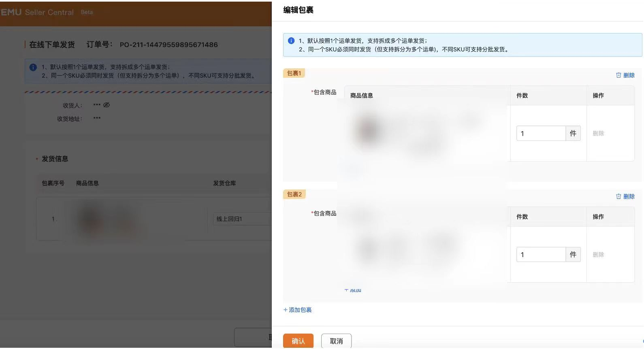Click 操作 header in 包裹1 table
Screen dimensions: 644x349
598,96
